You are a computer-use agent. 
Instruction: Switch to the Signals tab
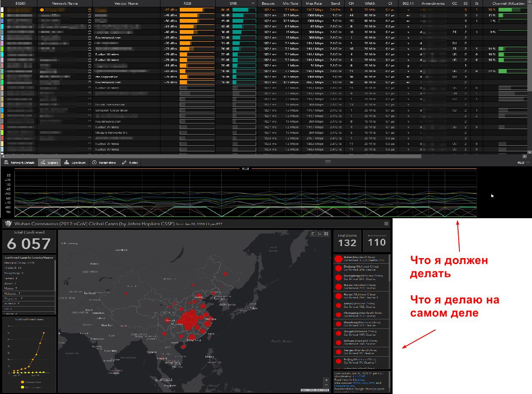(x=49, y=163)
